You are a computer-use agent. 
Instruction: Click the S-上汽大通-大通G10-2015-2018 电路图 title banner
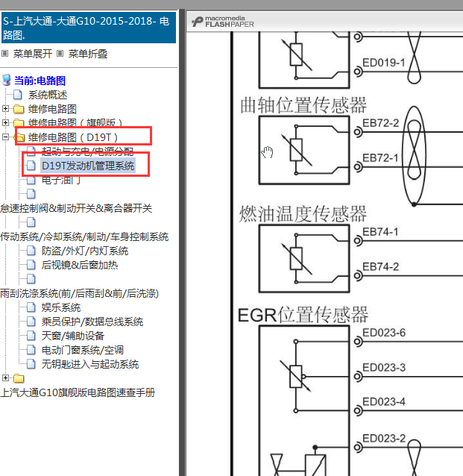tap(89, 28)
